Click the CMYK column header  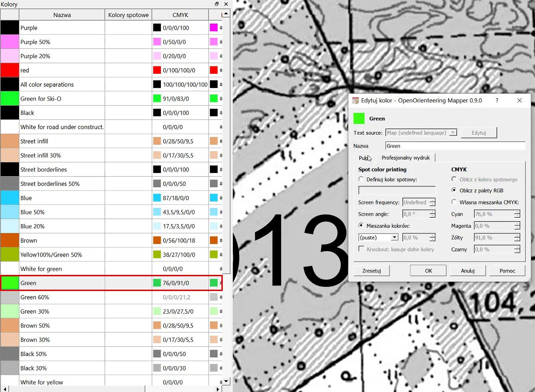point(180,15)
